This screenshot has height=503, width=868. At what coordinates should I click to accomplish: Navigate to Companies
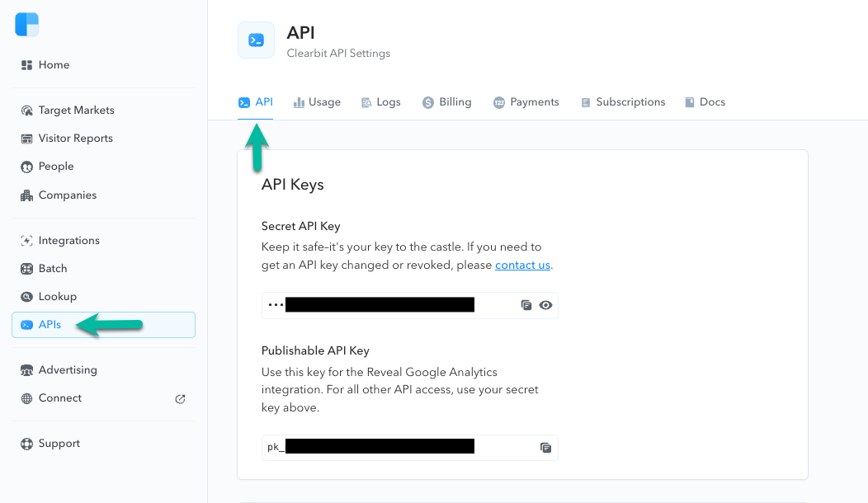pos(68,195)
